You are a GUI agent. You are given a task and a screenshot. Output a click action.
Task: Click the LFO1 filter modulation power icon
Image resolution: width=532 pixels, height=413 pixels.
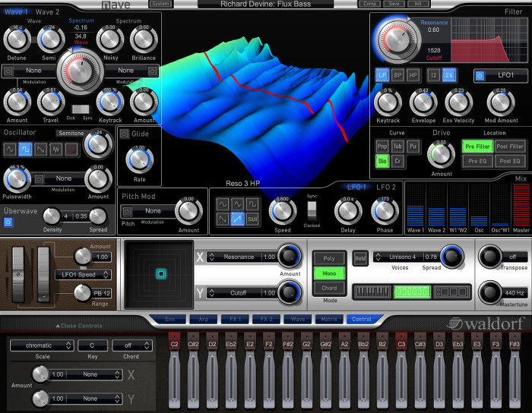tap(480, 75)
